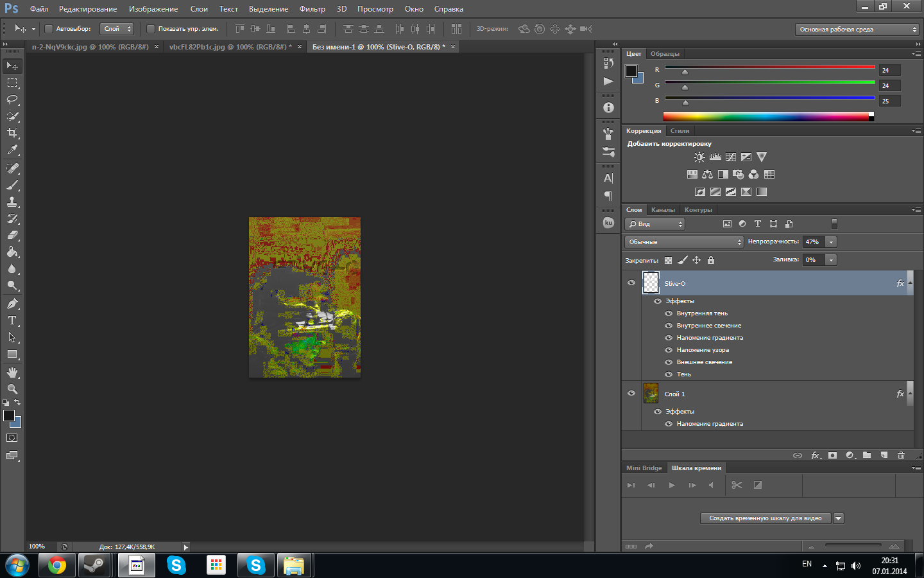Hide the Слой 1 layer

pyautogui.click(x=631, y=393)
